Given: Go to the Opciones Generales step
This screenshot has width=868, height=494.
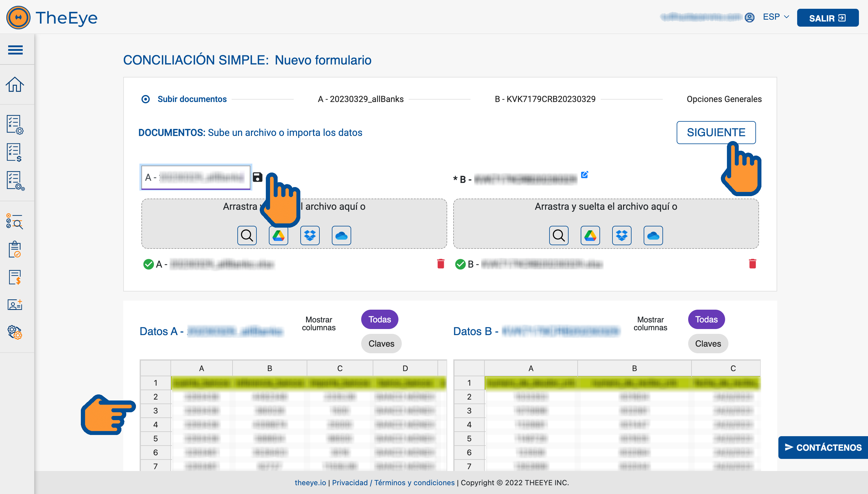Looking at the screenshot, I should click(x=724, y=99).
